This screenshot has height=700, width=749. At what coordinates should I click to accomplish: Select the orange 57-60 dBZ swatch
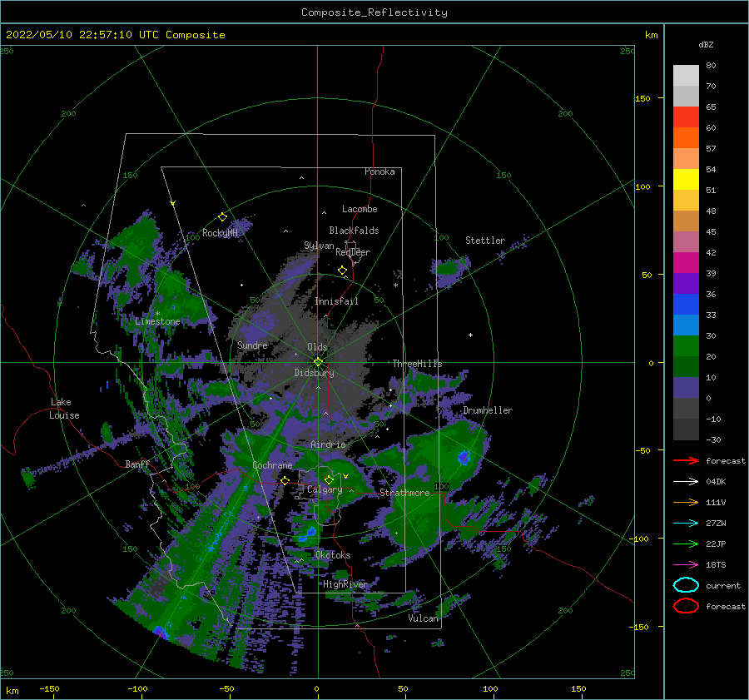click(686, 137)
